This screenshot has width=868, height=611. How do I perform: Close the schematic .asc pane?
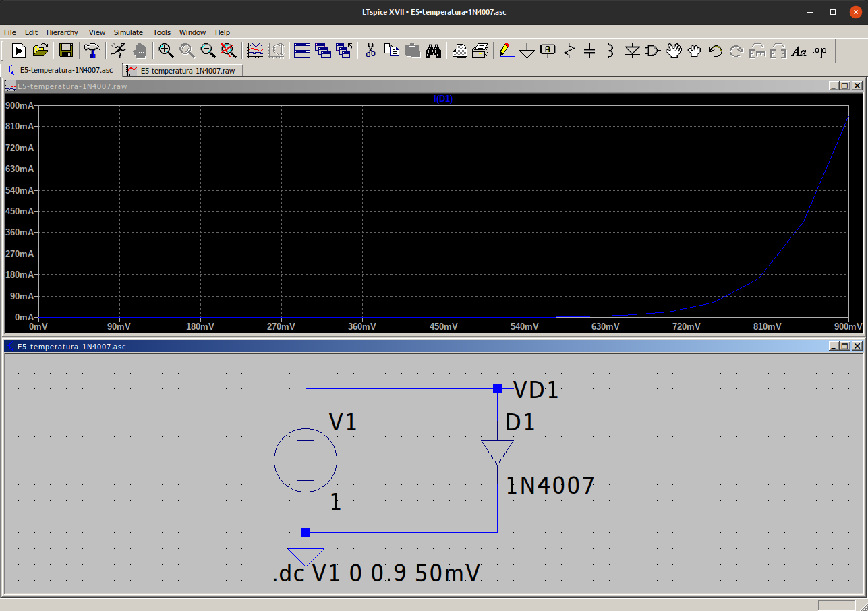(x=857, y=346)
